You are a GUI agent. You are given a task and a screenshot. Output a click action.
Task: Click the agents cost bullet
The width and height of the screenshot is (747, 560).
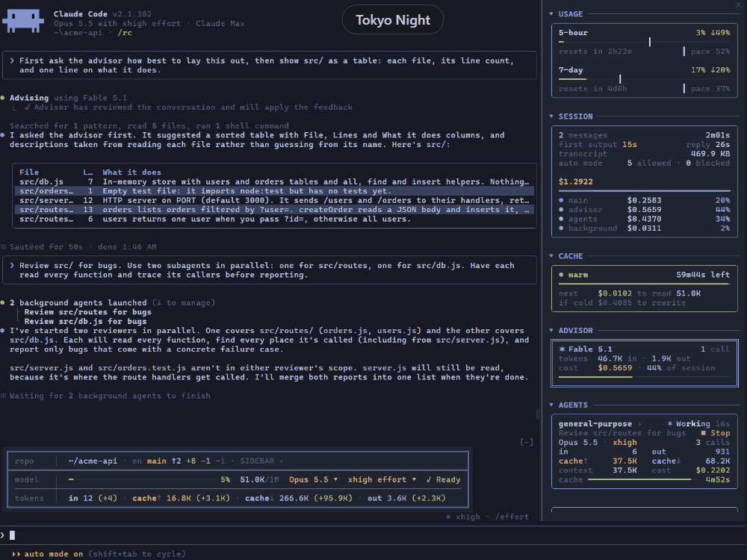tap(561, 219)
